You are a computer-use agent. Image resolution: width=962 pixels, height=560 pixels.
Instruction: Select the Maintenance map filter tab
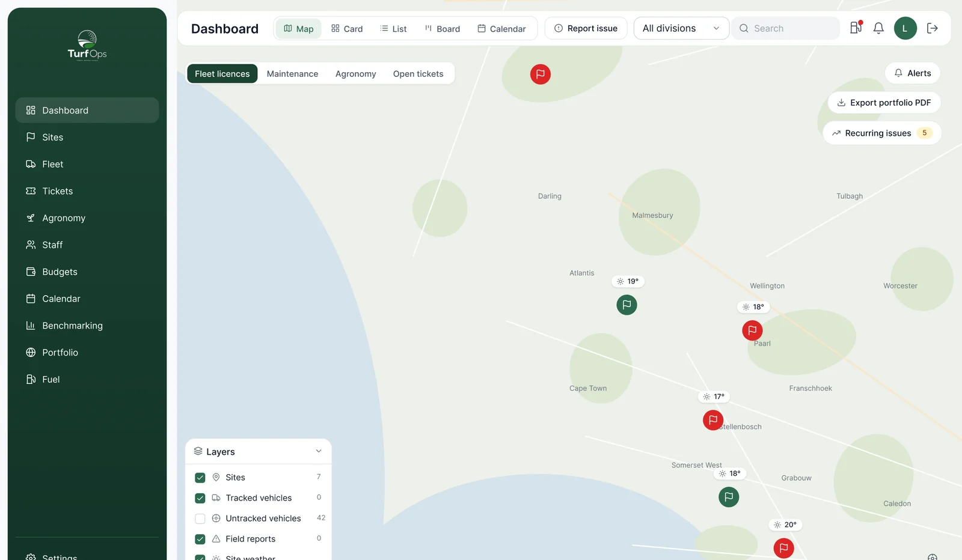tap(292, 74)
